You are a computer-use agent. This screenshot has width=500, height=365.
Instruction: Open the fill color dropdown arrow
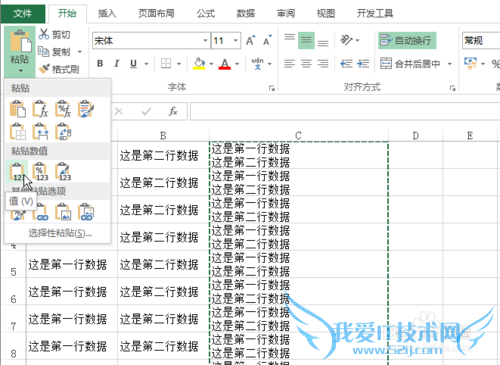(211, 63)
